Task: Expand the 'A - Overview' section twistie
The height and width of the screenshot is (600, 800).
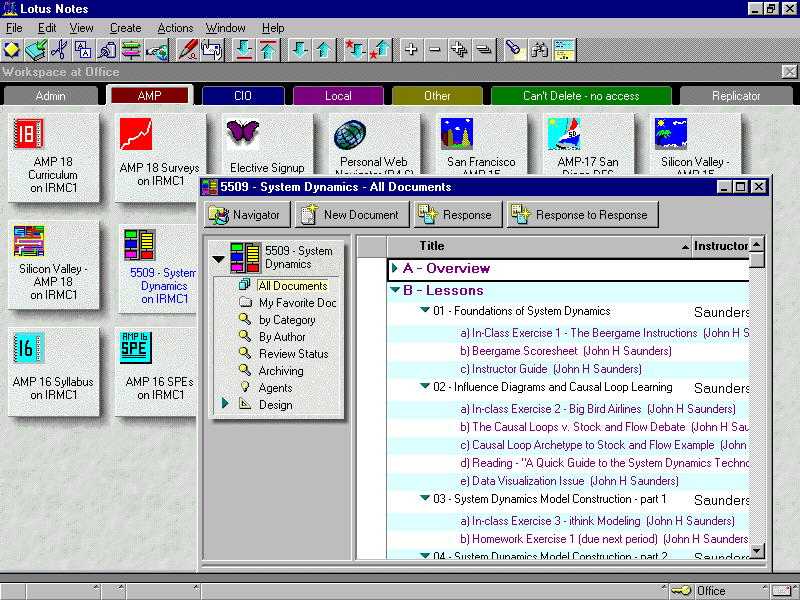Action: [397, 268]
